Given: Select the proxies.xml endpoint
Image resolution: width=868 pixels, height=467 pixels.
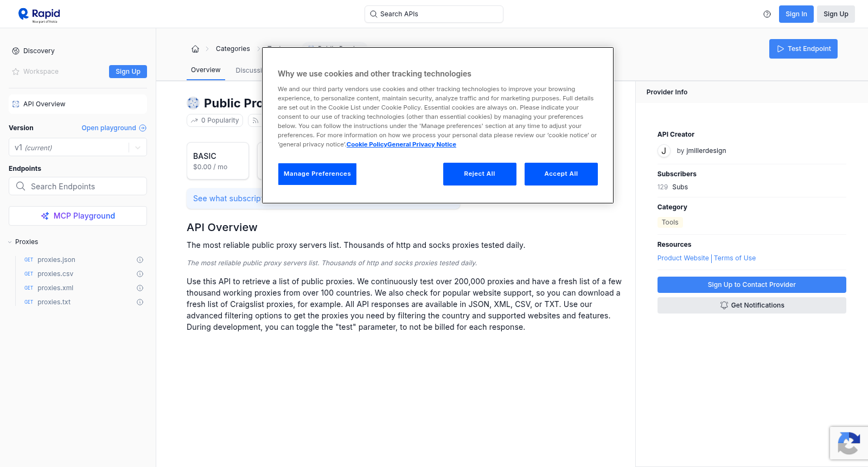Looking at the screenshot, I should (x=55, y=288).
